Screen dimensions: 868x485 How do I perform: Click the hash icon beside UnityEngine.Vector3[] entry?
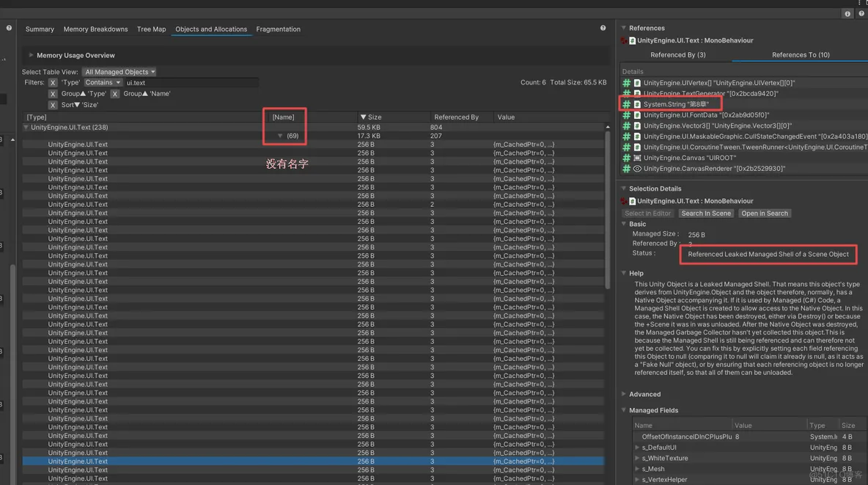pos(627,125)
